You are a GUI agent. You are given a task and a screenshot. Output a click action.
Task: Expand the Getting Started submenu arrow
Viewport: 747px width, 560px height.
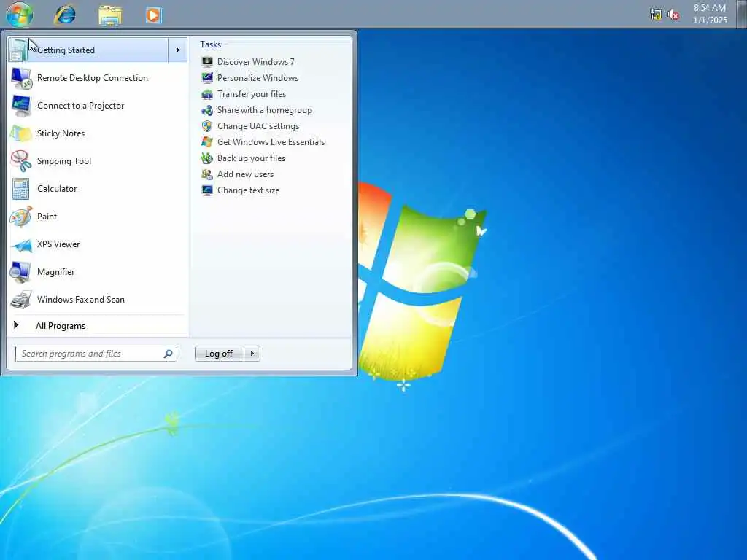(x=178, y=50)
